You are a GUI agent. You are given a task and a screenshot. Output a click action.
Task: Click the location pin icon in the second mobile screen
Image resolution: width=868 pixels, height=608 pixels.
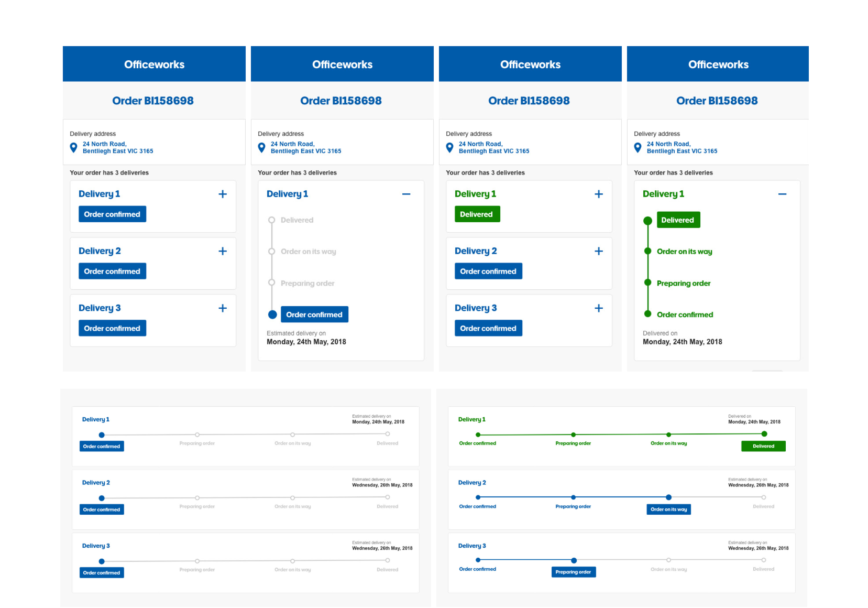coord(262,148)
